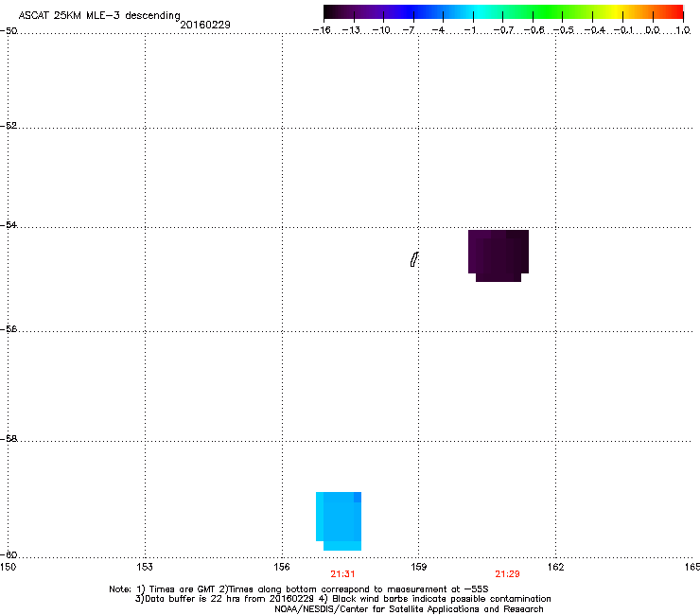Click the longitude label 150
Viewport: 700px width, 615px height.
8,567
